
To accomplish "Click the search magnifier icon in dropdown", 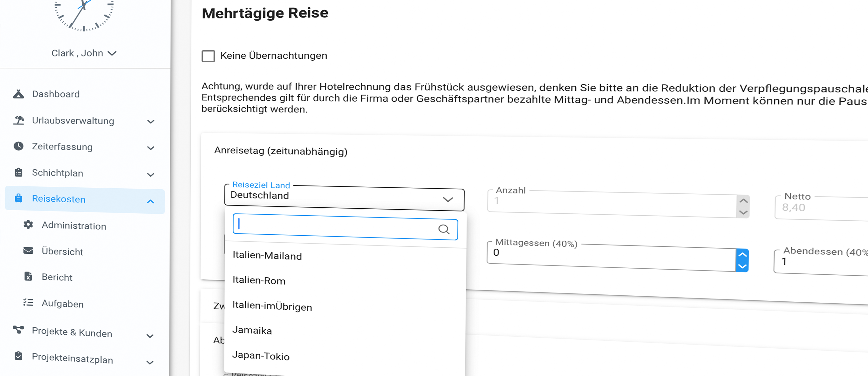I will (444, 230).
